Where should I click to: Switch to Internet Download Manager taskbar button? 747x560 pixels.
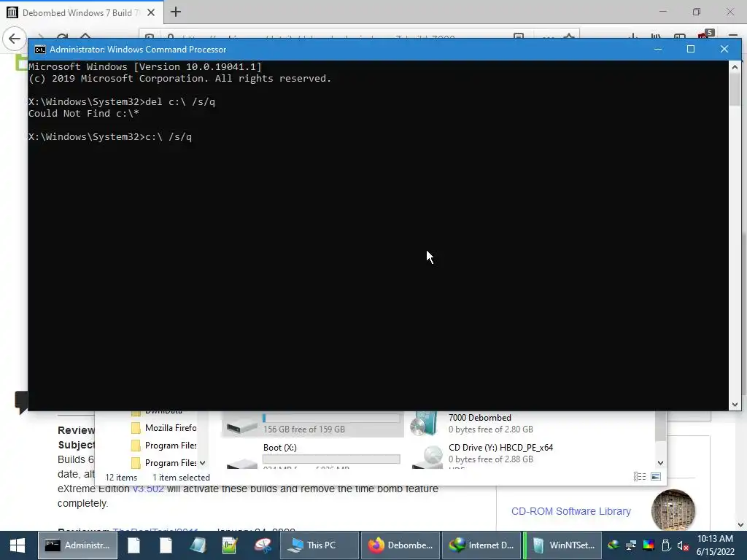coord(481,545)
